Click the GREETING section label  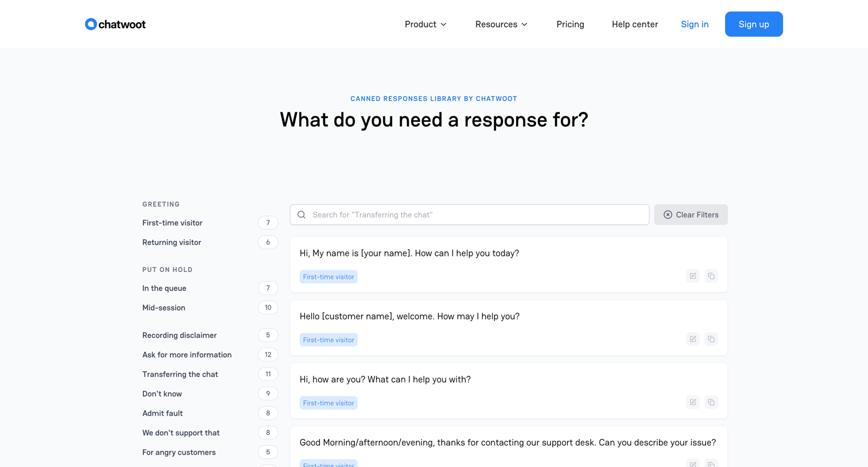(161, 204)
